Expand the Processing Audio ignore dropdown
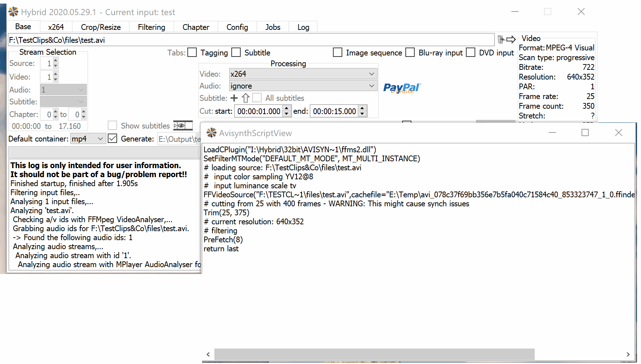The image size is (641, 364). (x=303, y=86)
